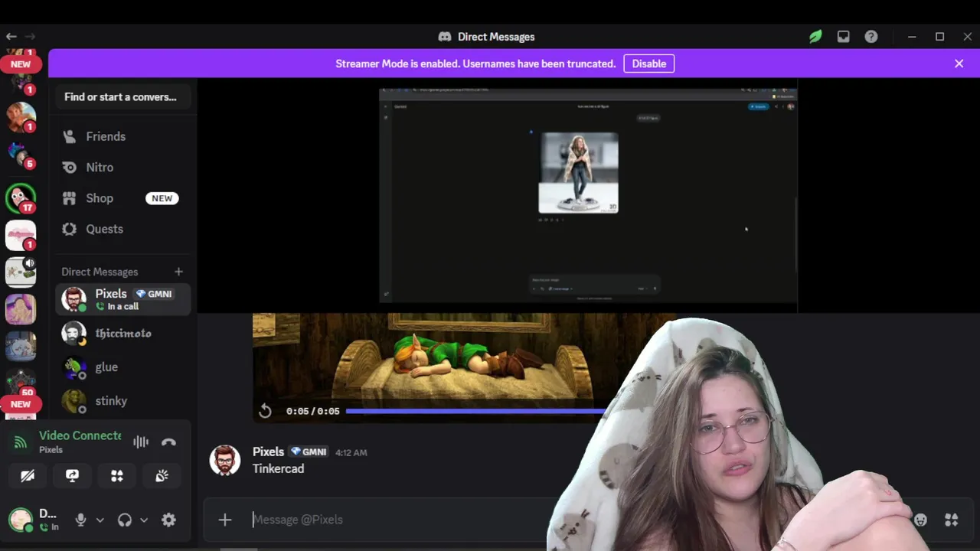Viewport: 980px width, 551px height.
Task: Mute the microphone
Action: (x=80, y=520)
